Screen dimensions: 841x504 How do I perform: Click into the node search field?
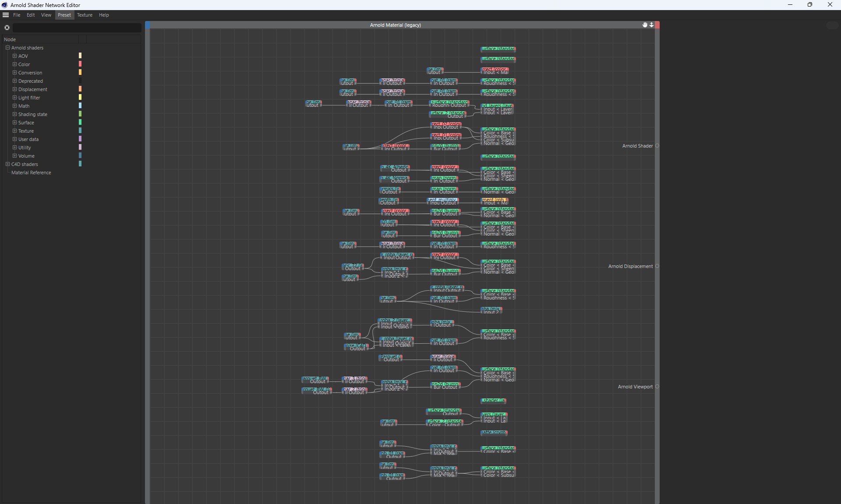click(77, 28)
